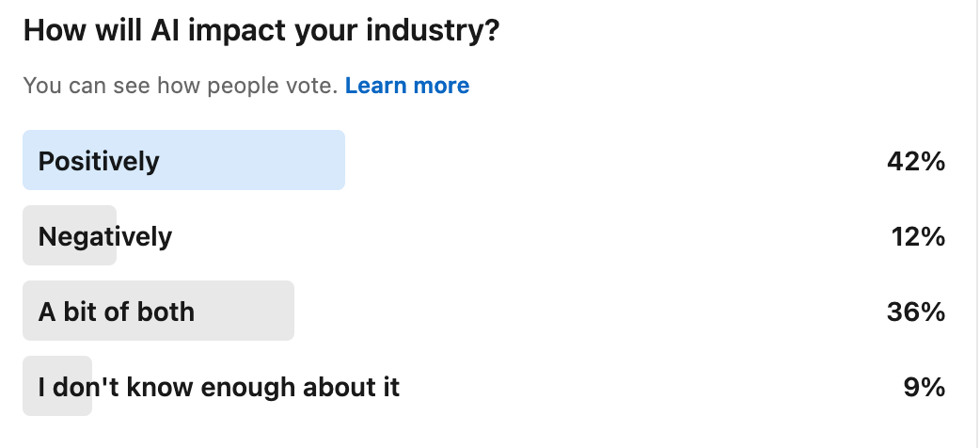The image size is (980, 448).
Task: Select the Positively poll option label
Action: [x=99, y=162]
